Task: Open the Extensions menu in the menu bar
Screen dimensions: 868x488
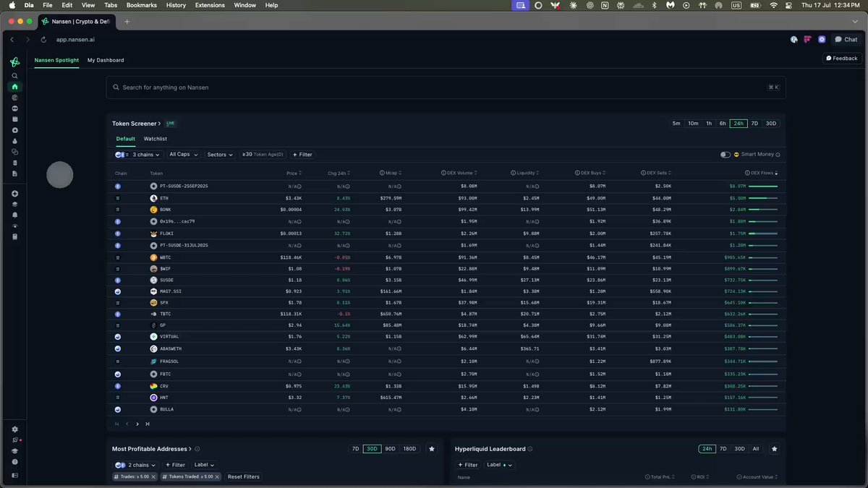Action: point(210,5)
